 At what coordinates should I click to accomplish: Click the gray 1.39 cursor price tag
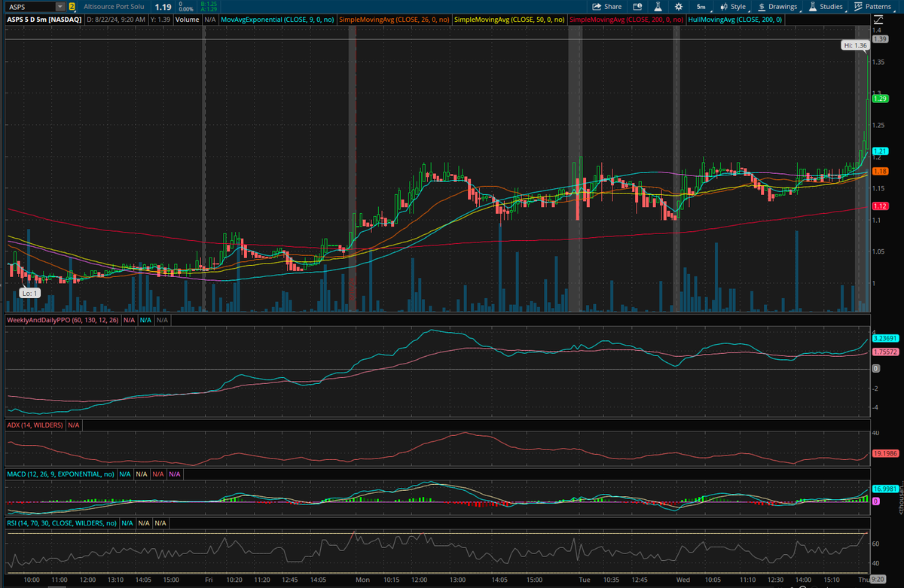pyautogui.click(x=880, y=38)
